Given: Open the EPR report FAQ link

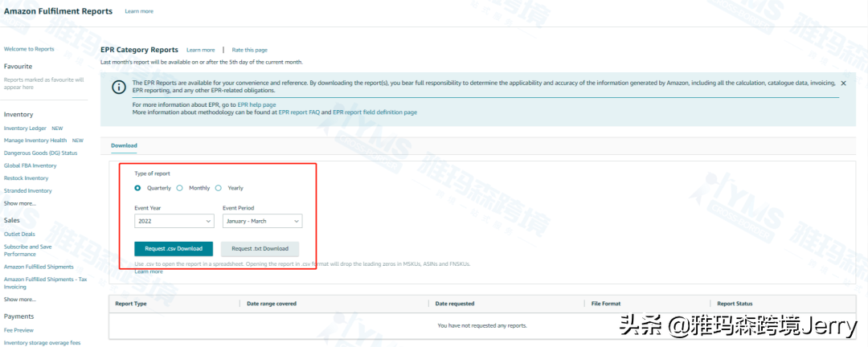Looking at the screenshot, I should click(299, 112).
